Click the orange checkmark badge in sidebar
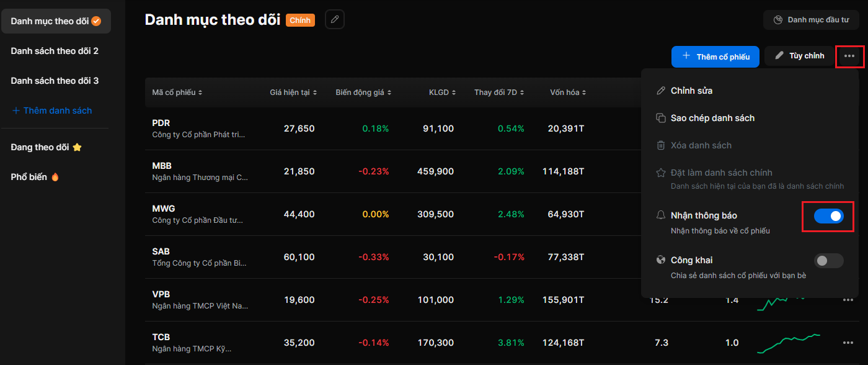The height and width of the screenshot is (365, 868). click(96, 21)
